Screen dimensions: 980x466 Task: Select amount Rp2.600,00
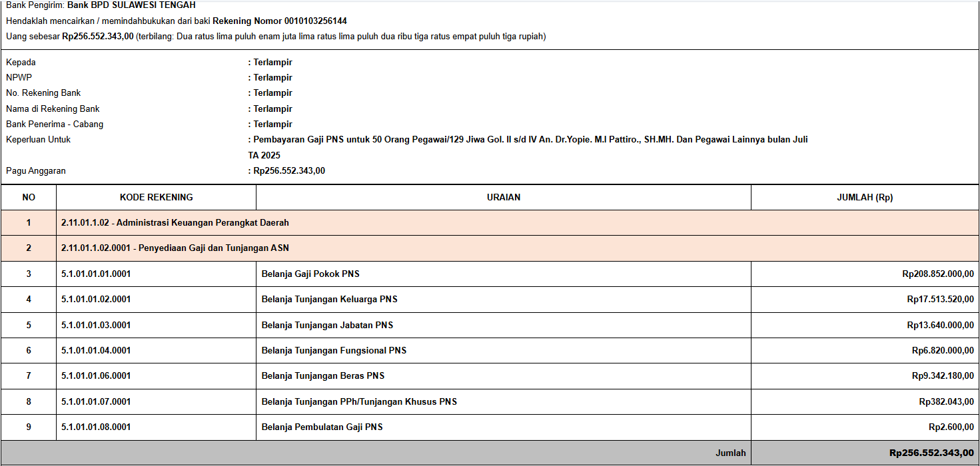(x=951, y=427)
